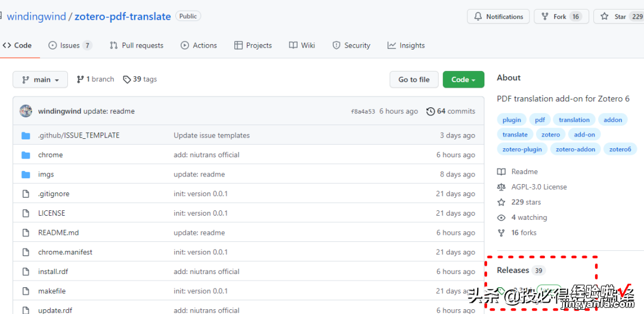This screenshot has width=644, height=314.
Task: Open the Update issue templates commit message
Action: tap(212, 135)
